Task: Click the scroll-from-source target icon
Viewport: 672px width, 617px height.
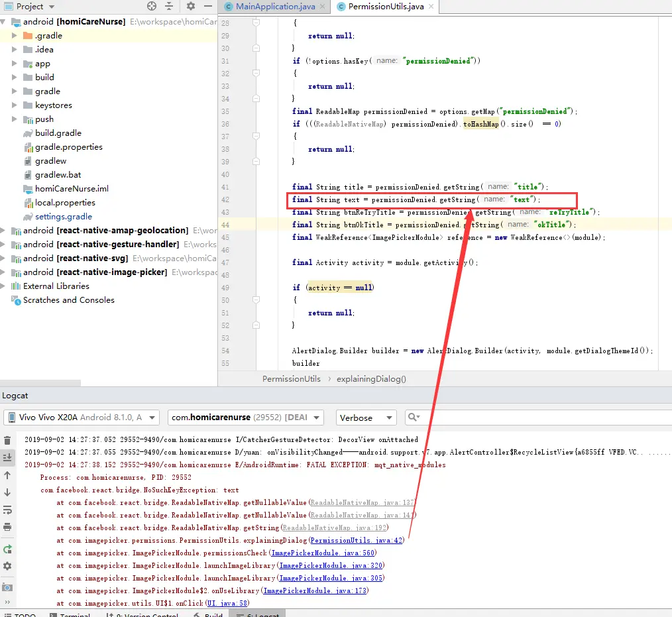Action: (152, 6)
